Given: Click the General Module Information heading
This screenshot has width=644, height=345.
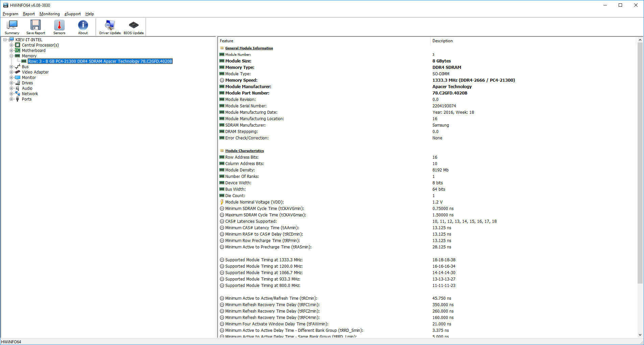Looking at the screenshot, I should (249, 48).
